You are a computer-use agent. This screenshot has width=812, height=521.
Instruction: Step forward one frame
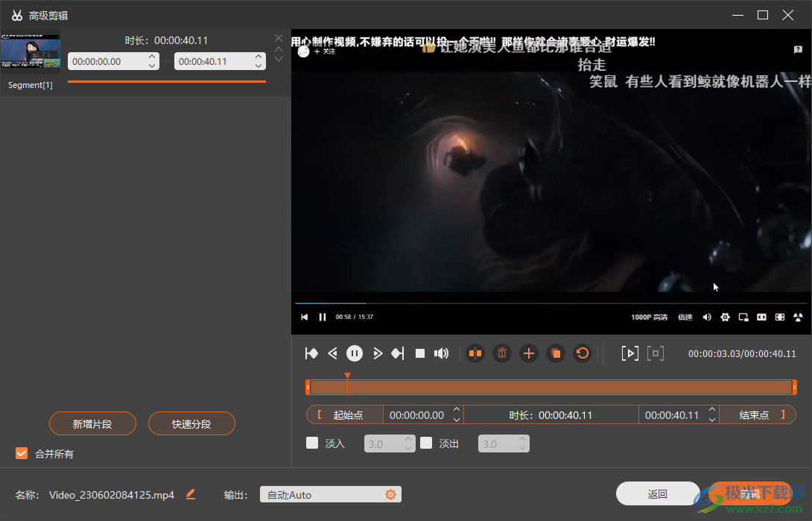tap(378, 353)
